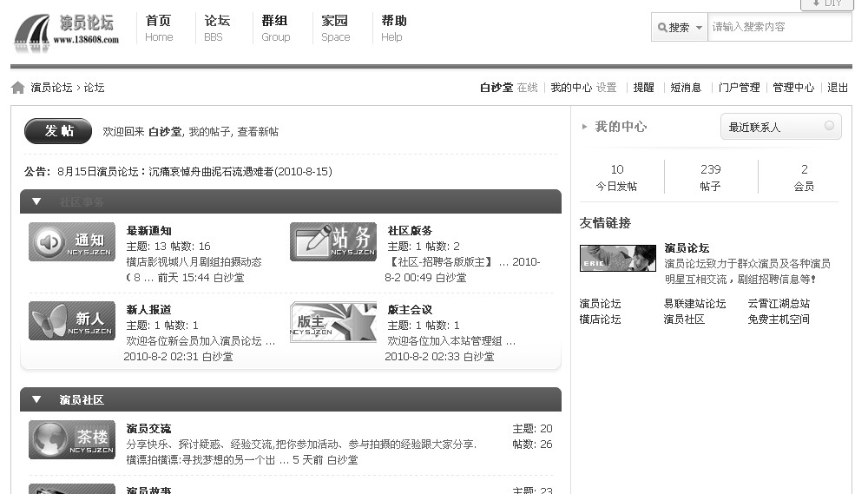Open 我的帖子 link
The height and width of the screenshot is (494, 868).
tap(210, 132)
